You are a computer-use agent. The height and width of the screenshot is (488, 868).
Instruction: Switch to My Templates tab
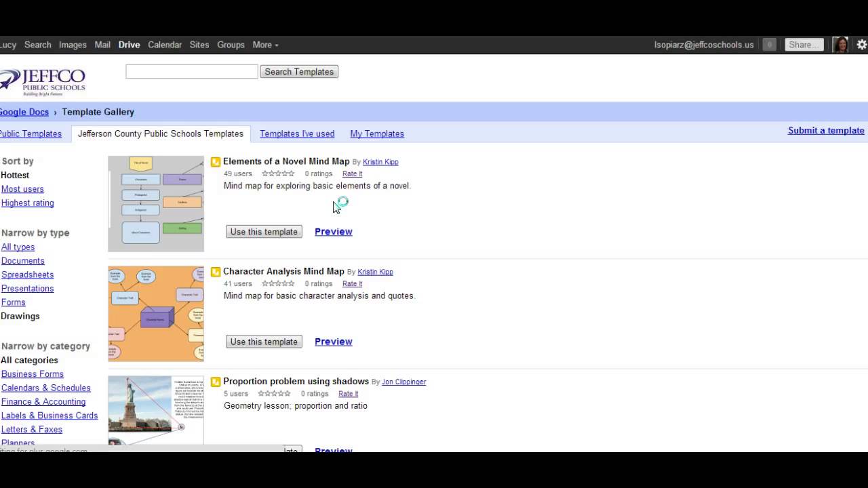377,134
